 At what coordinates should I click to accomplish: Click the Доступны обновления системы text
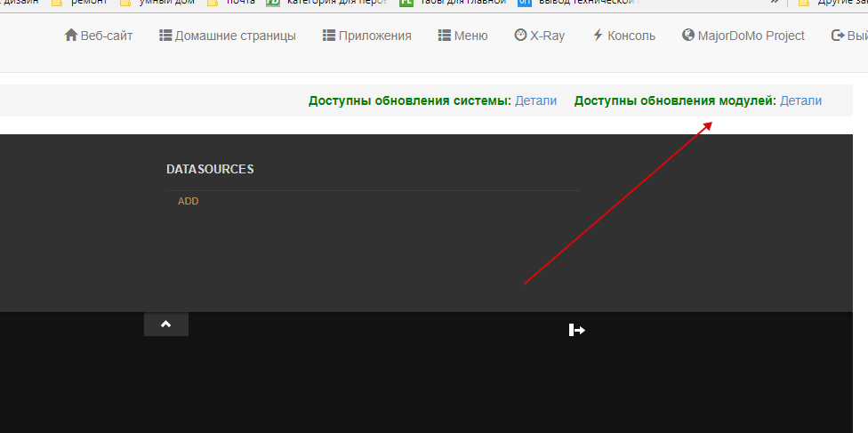(x=410, y=100)
